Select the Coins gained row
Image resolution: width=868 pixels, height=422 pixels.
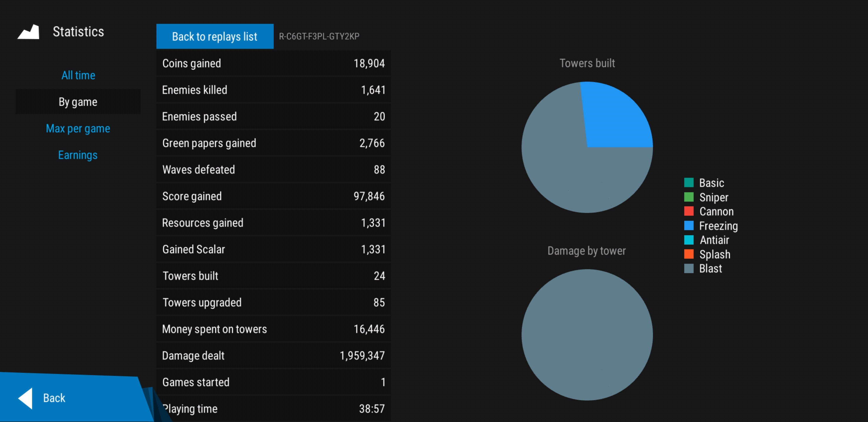pyautogui.click(x=273, y=63)
